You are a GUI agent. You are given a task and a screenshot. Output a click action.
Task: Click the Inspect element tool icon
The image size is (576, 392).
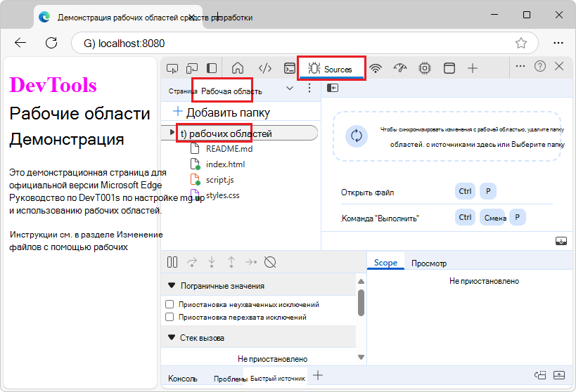172,68
